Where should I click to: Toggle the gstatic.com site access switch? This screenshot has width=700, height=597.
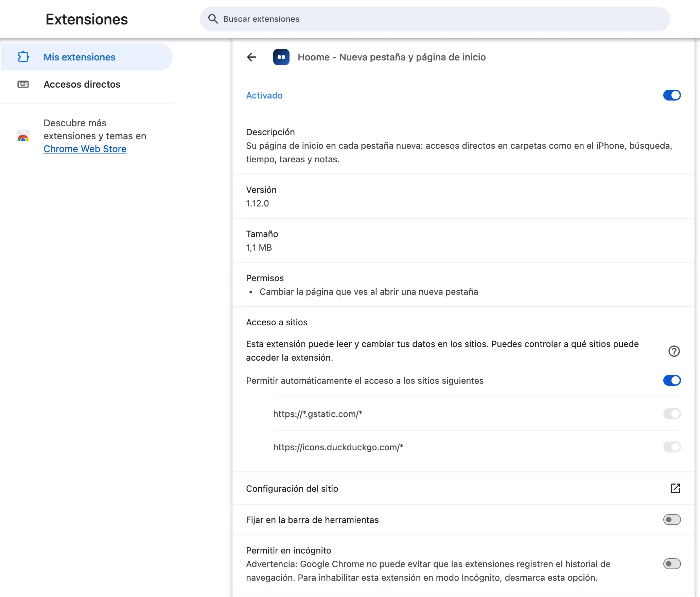[672, 414]
